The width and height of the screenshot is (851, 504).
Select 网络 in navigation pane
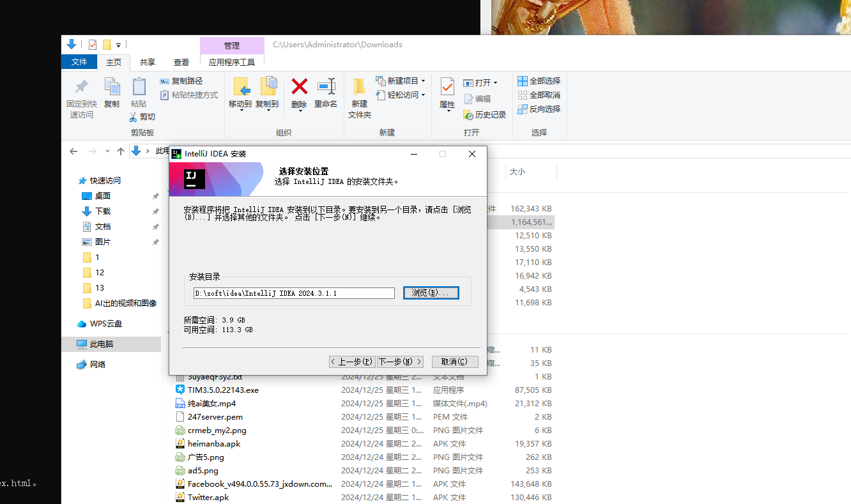[x=91, y=365]
